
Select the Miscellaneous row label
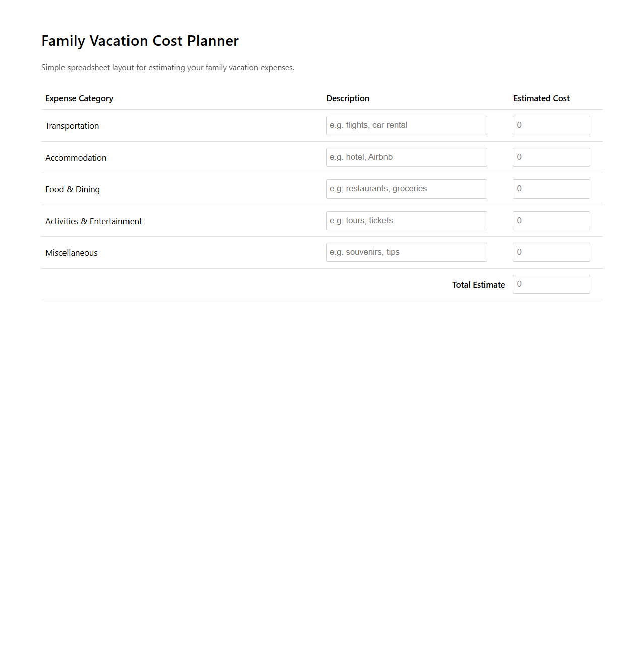coord(72,252)
